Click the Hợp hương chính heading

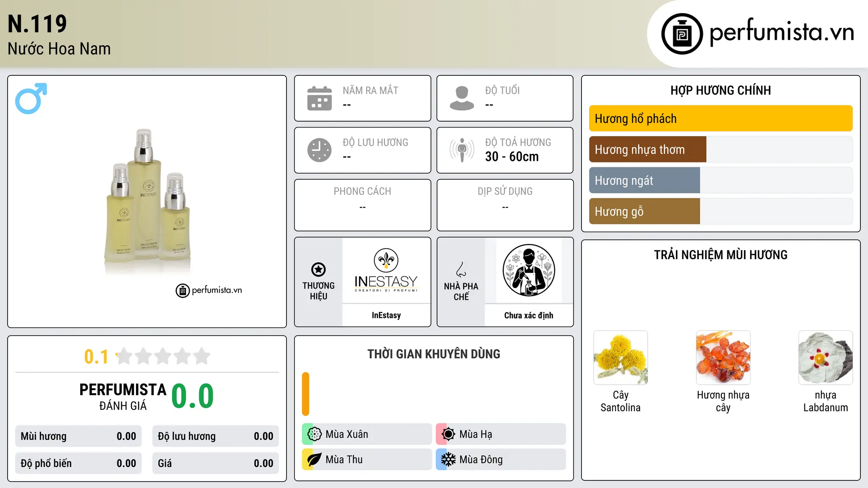coord(721,90)
